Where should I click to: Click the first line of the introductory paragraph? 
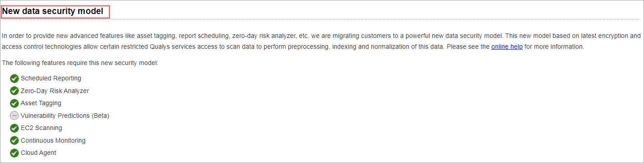(x=321, y=35)
